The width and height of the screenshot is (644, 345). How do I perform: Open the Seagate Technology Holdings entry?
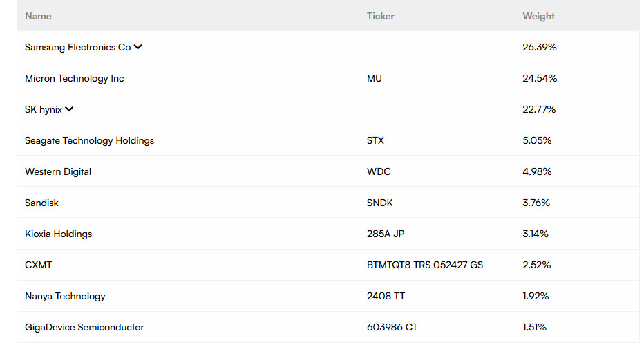pyautogui.click(x=90, y=140)
